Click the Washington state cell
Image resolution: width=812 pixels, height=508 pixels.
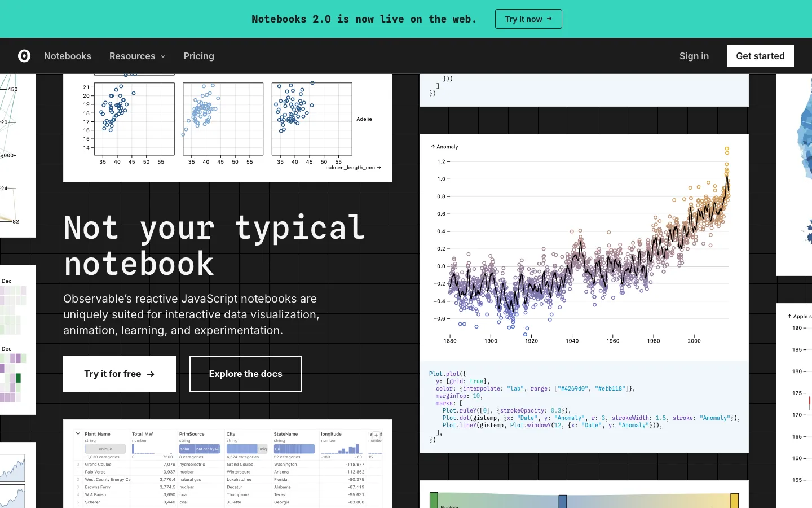point(285,465)
